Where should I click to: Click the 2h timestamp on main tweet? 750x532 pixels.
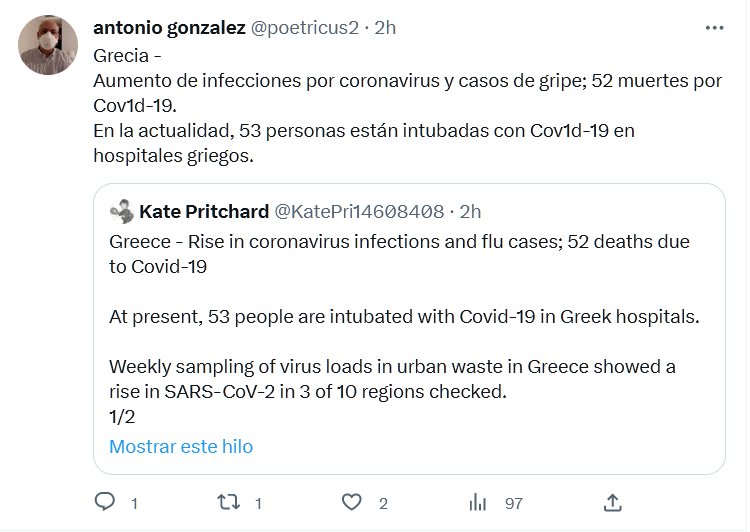[385, 28]
